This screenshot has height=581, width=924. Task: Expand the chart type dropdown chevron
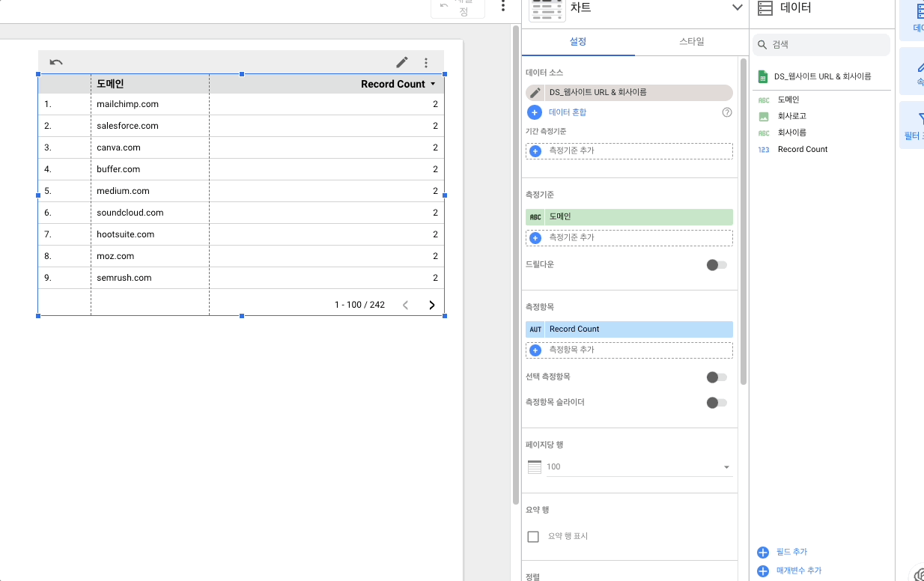click(736, 7)
